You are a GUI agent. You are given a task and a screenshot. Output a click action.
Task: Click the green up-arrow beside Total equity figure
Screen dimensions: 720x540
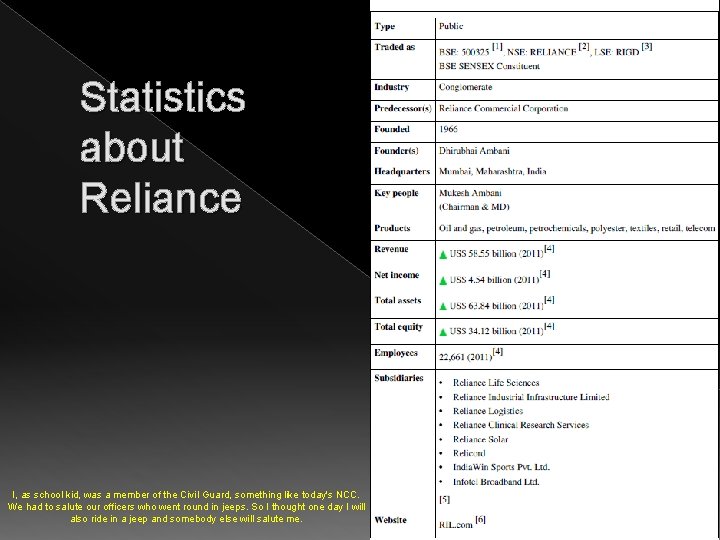point(443,332)
